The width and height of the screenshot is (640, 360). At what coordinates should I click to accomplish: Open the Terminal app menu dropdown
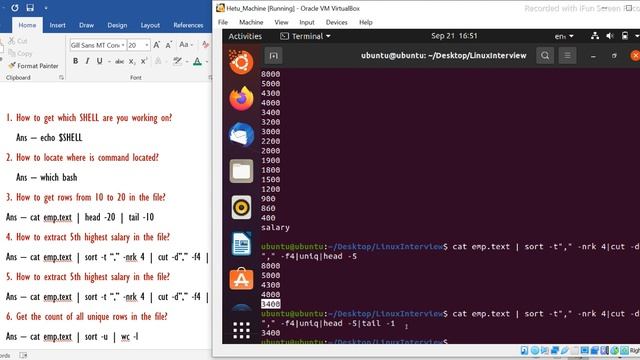click(x=305, y=36)
